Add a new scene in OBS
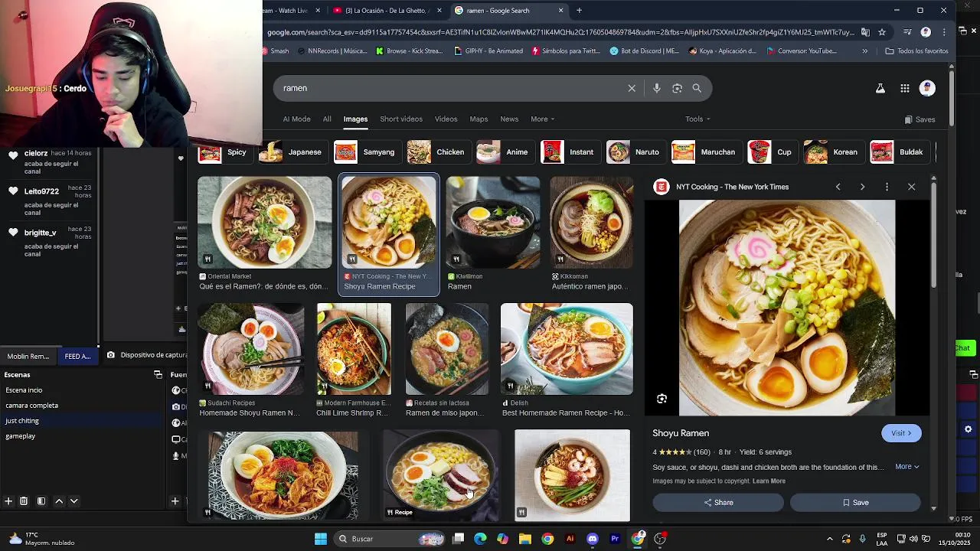Viewport: 980px width, 551px height. [x=8, y=501]
